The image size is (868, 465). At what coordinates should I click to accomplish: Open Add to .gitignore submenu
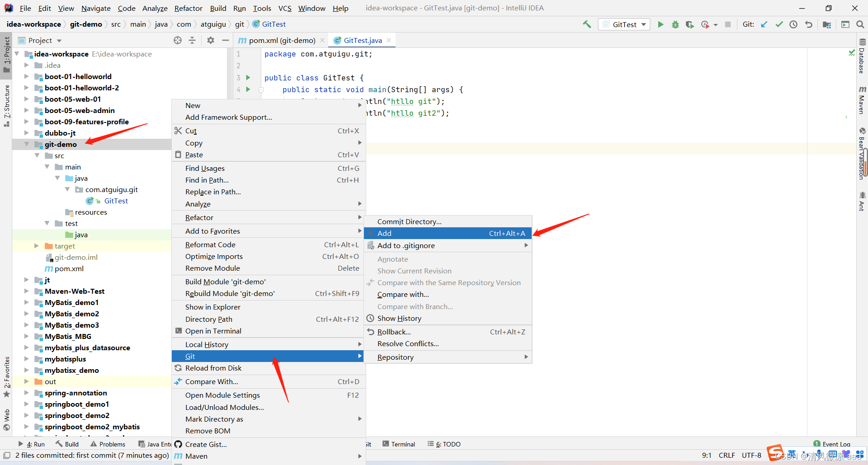(448, 245)
